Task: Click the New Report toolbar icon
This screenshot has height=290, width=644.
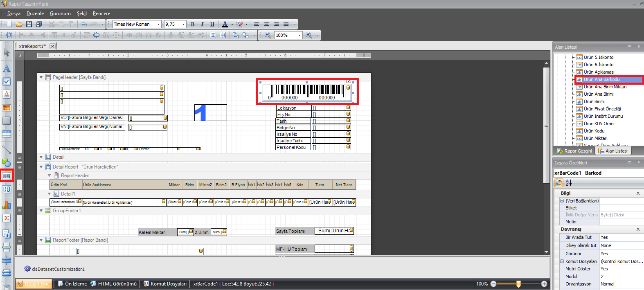Action: coord(9,24)
